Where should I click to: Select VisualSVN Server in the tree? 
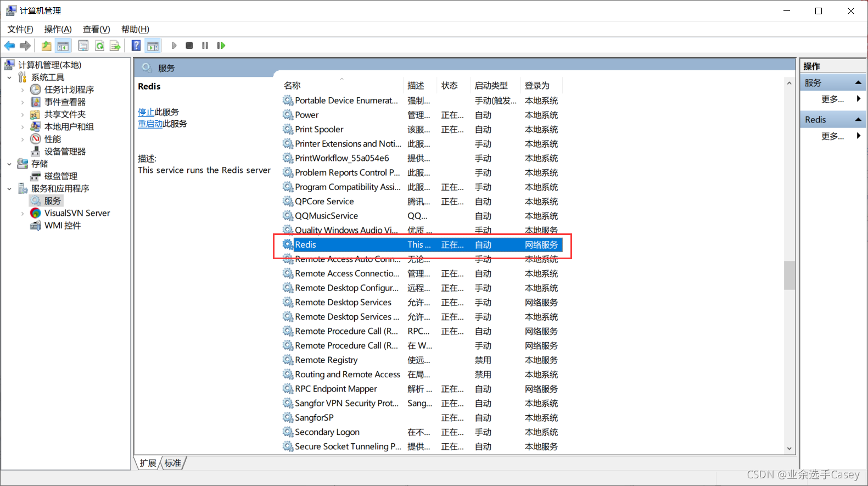click(77, 213)
